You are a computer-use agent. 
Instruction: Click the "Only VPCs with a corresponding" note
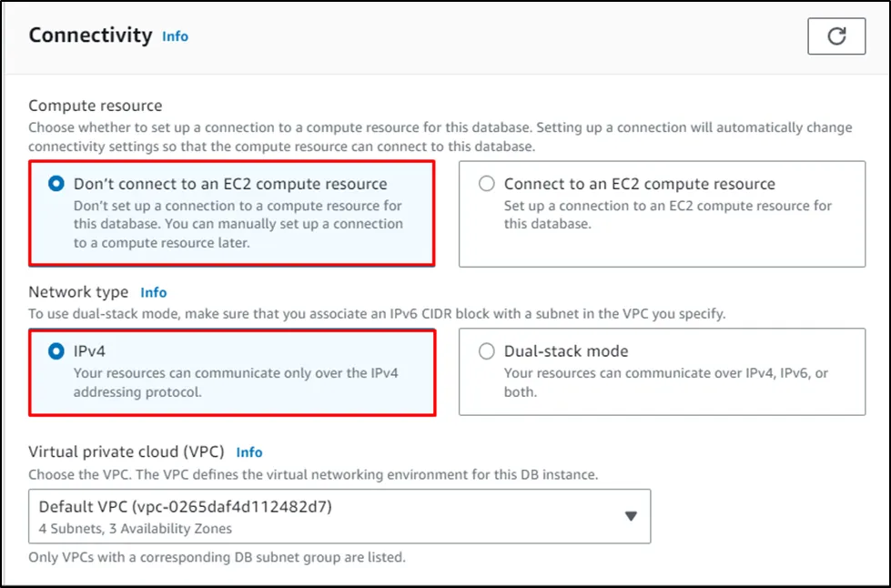tap(217, 557)
